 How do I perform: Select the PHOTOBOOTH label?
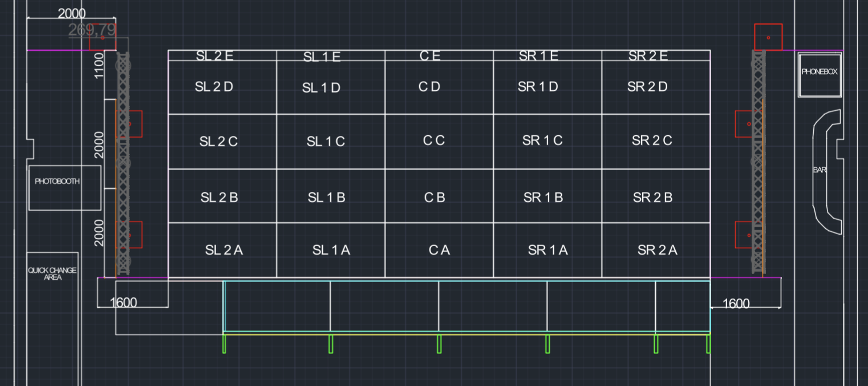pos(57,181)
